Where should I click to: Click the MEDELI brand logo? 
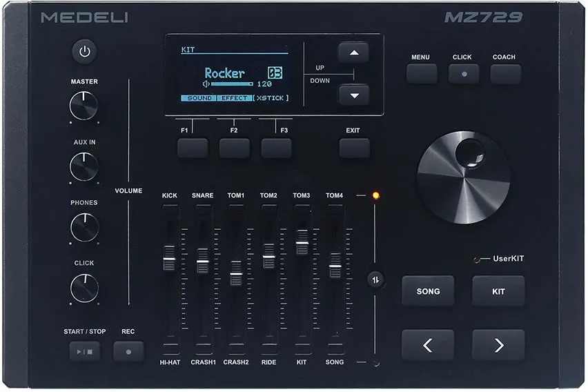tap(84, 17)
